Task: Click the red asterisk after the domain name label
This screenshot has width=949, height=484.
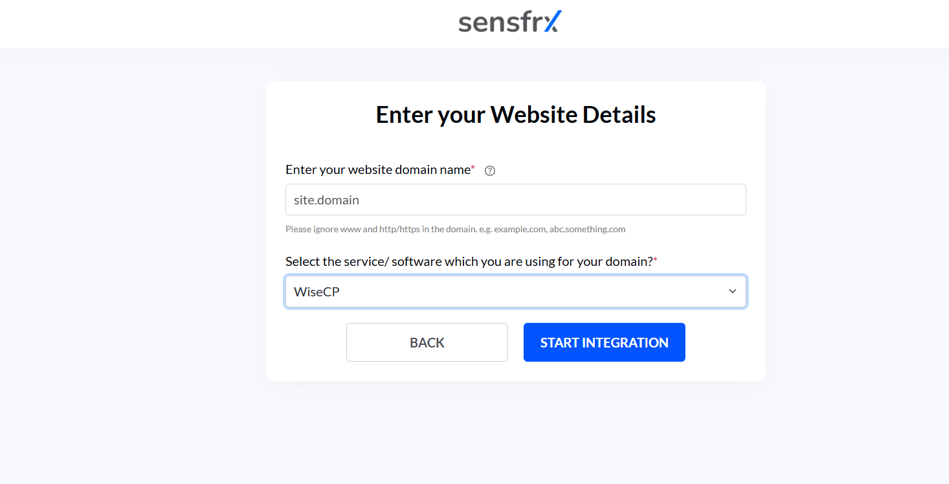Action: pyautogui.click(x=473, y=168)
